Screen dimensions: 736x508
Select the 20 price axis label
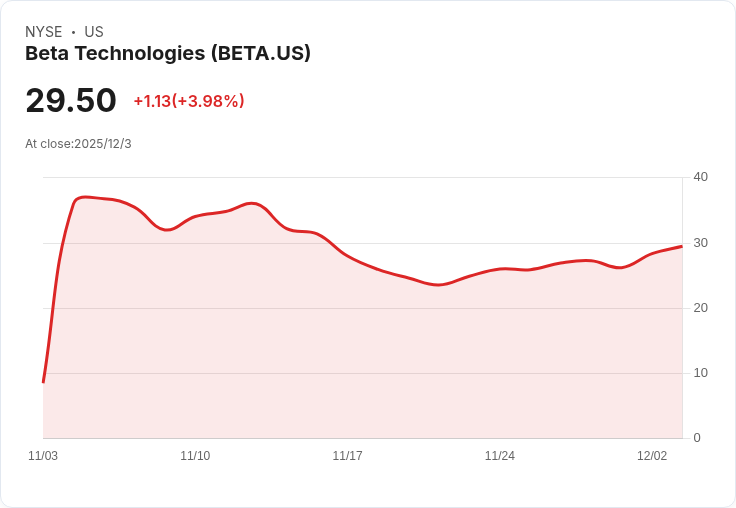click(701, 308)
